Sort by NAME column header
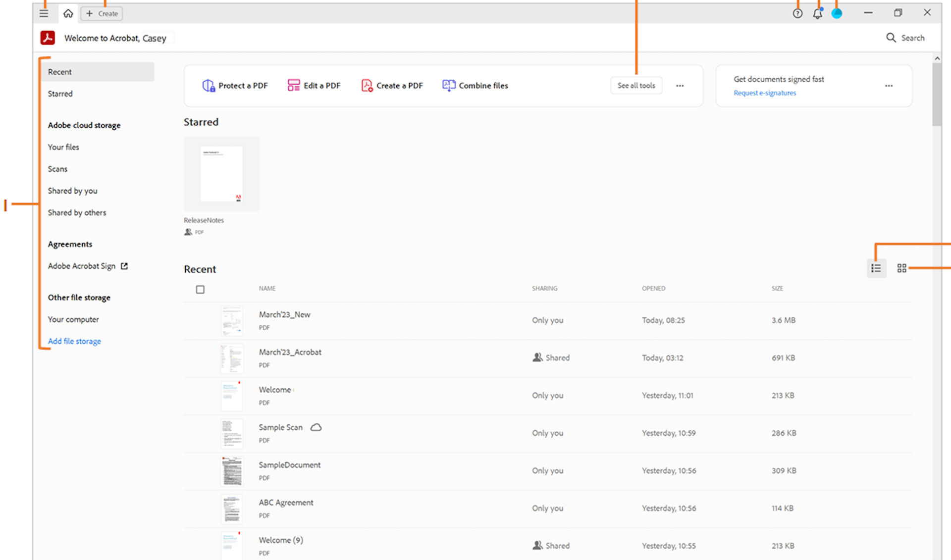Screen dimensions: 951x560 tap(267, 288)
